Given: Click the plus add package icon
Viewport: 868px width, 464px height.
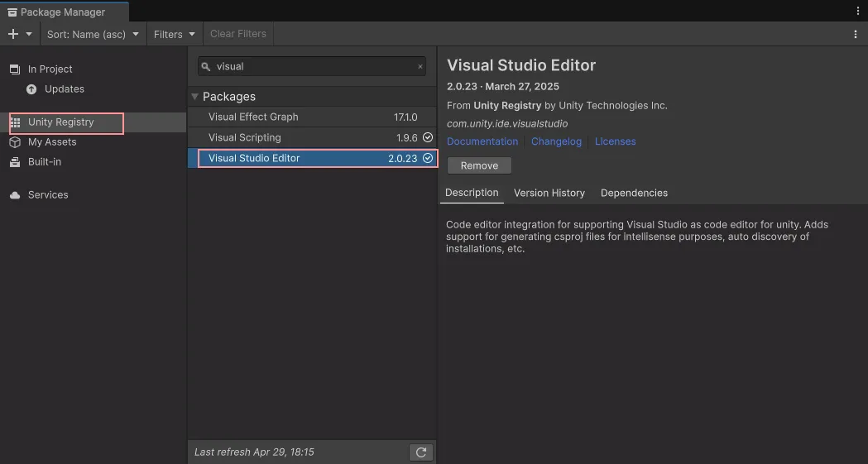Looking at the screenshot, I should tap(12, 34).
